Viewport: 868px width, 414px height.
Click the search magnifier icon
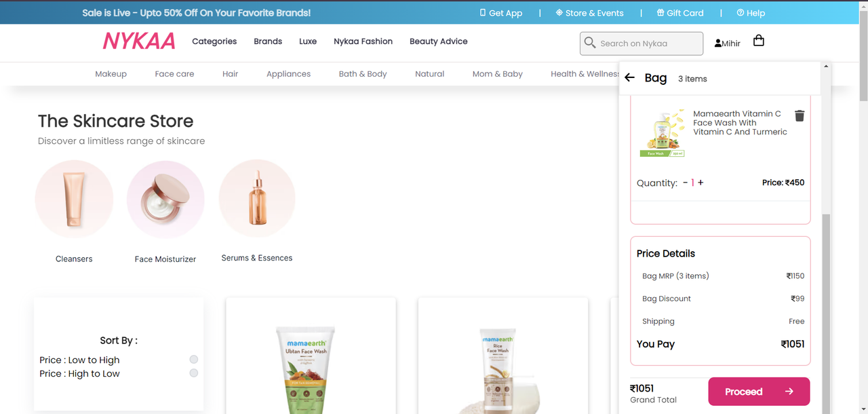coord(590,43)
